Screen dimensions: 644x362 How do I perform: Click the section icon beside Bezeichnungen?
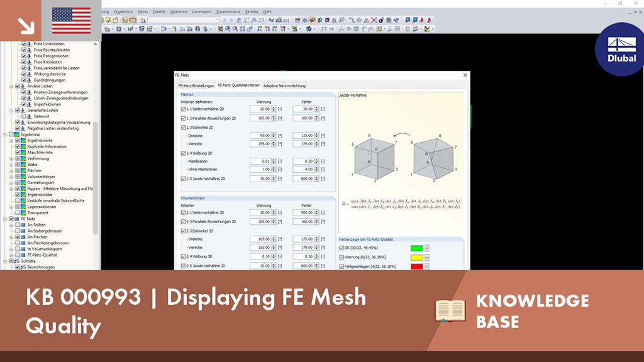click(23, 267)
